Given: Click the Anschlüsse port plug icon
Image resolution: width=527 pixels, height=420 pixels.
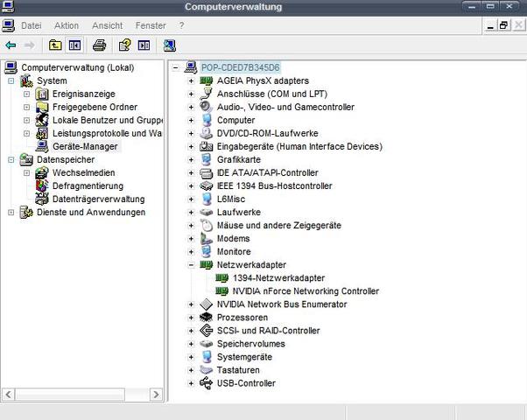Looking at the screenshot, I should [206, 94].
